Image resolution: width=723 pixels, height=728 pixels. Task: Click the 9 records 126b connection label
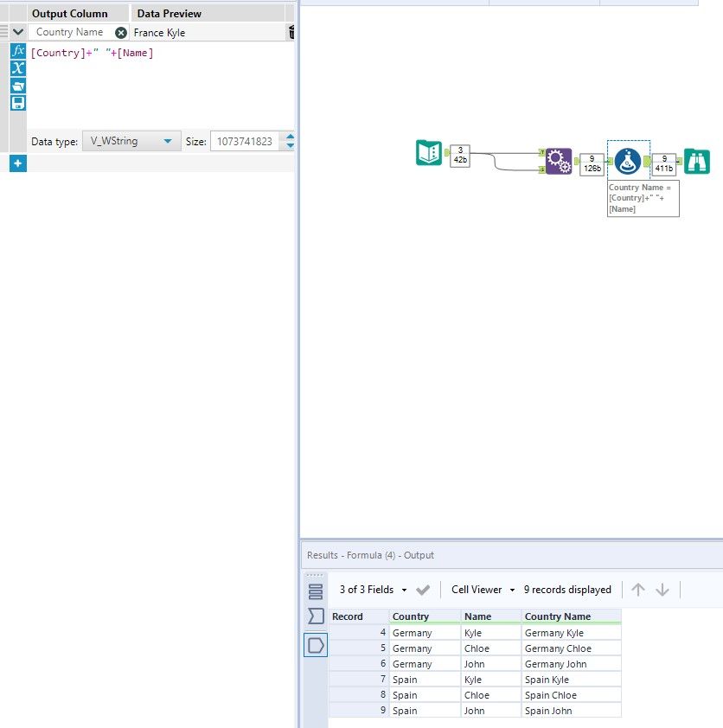[x=592, y=164]
